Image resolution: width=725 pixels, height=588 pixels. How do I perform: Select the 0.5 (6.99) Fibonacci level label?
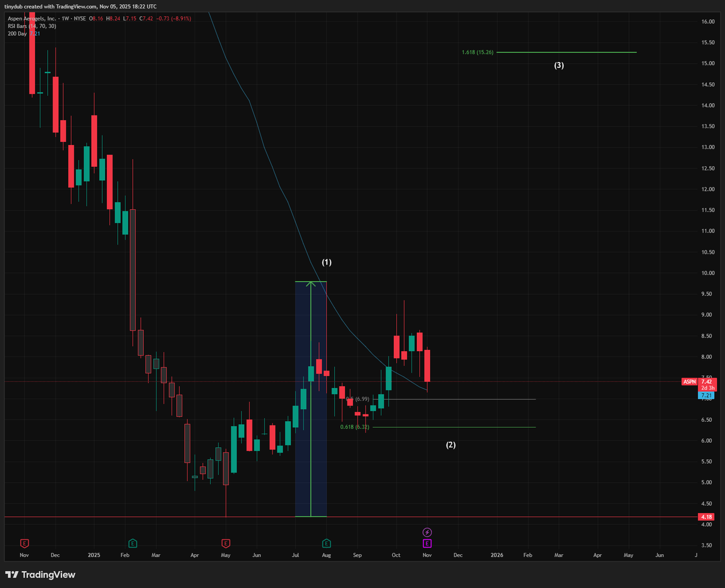tap(357, 399)
